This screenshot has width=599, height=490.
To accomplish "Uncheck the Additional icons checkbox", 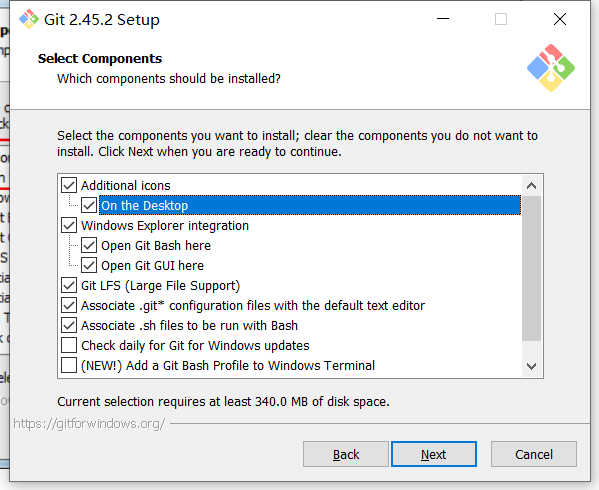I will point(69,185).
